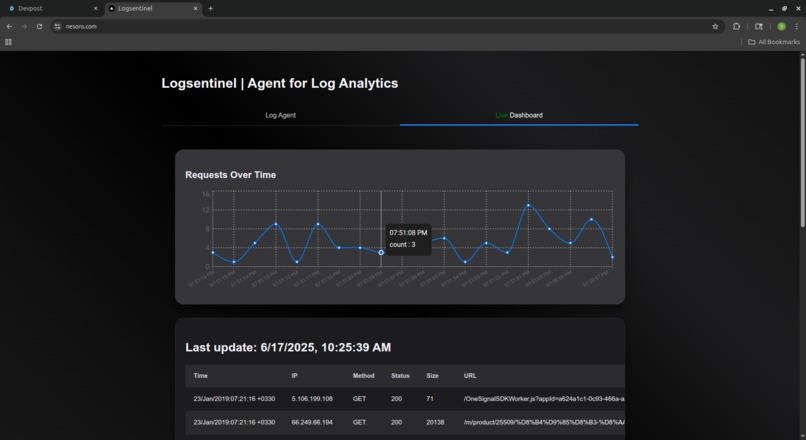The height and width of the screenshot is (440, 806).
Task: Open a new browser tab
Action: tap(211, 9)
